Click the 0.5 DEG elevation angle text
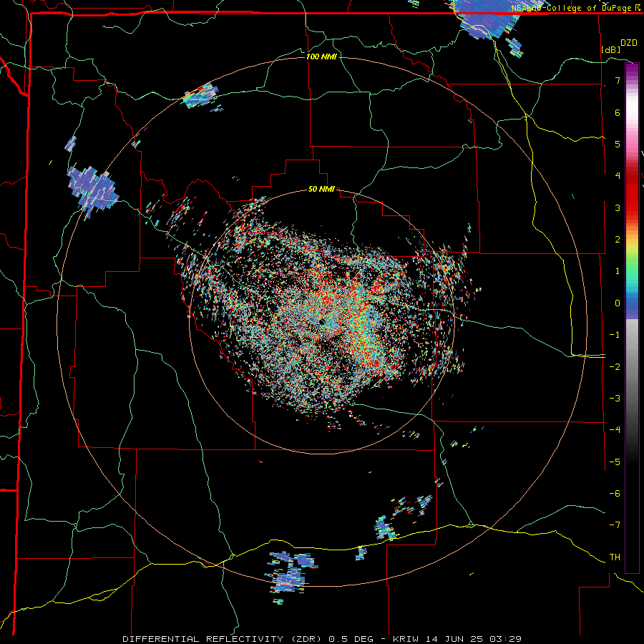This screenshot has height=644, width=644. click(351, 639)
